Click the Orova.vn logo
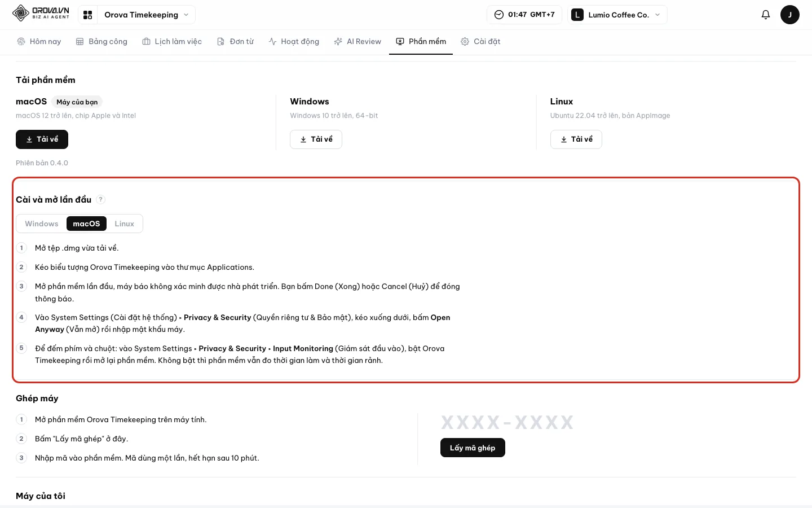Screen dimensions: 812x508 tap(41, 13)
